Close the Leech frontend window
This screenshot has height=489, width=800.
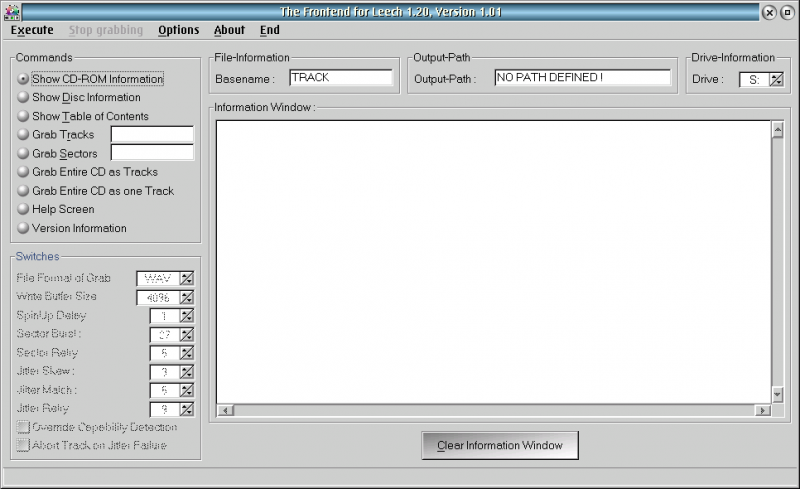[x=769, y=12]
